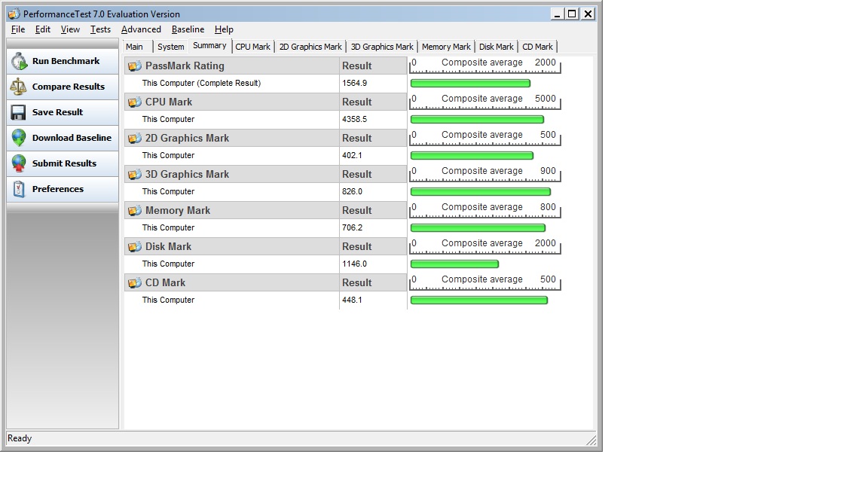Viewport: 868px width, 488px height.
Task: Open the Preferences button
Action: [63, 189]
